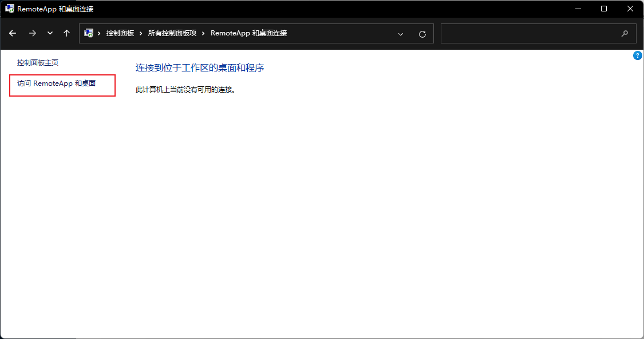Expand the breadcrumb arrow after 控制面板
Viewport: 644px width, 339px height.
(141, 33)
